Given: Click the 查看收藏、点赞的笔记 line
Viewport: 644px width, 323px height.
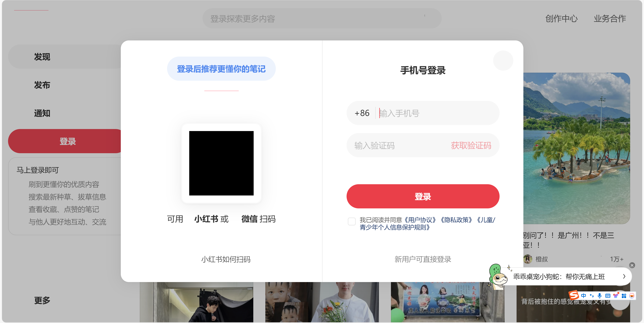Looking at the screenshot, I should click(64, 209).
